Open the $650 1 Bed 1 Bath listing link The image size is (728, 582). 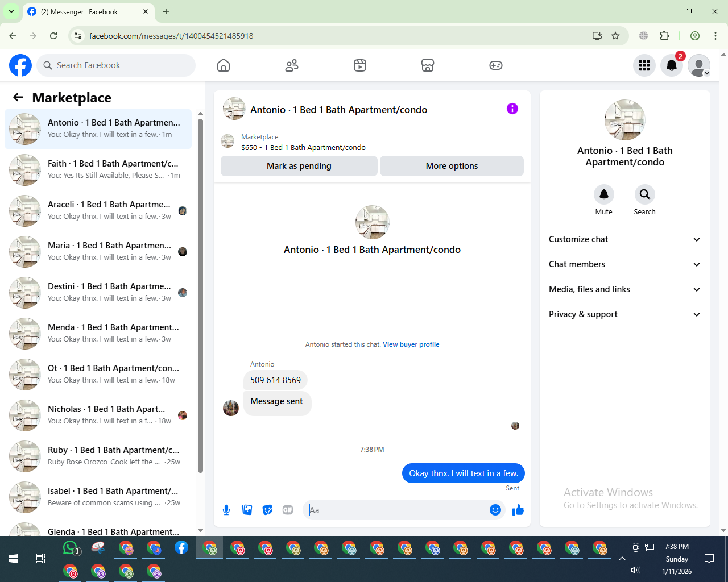(x=303, y=147)
